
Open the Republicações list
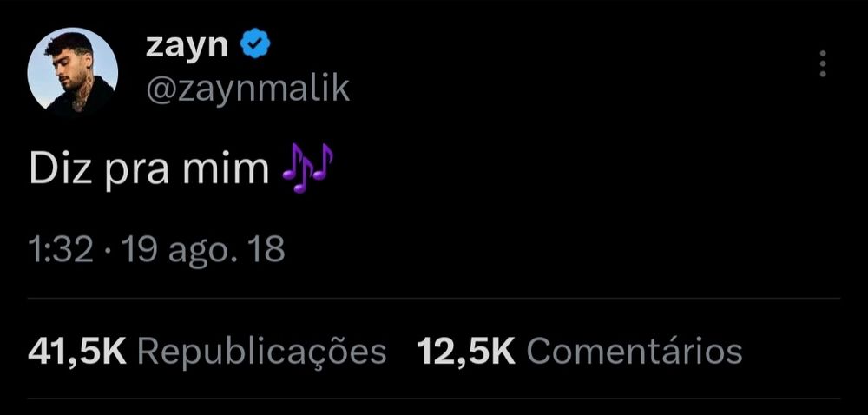point(262,352)
